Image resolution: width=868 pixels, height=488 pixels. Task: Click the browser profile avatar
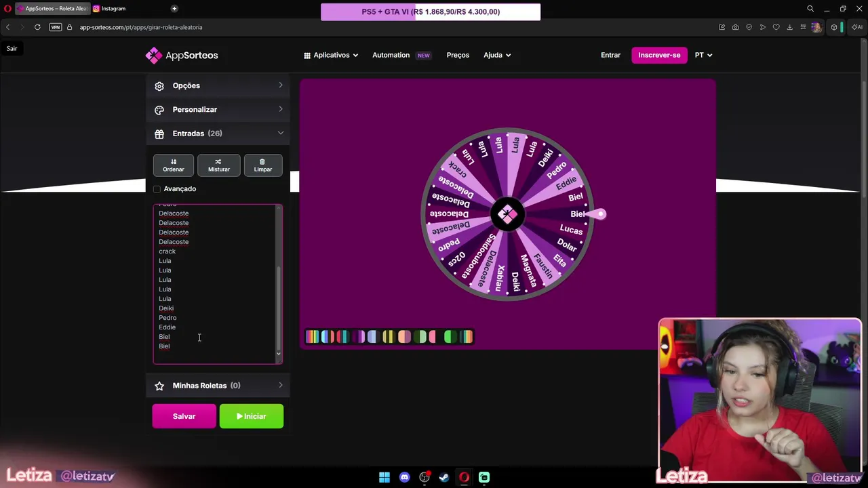click(x=816, y=27)
